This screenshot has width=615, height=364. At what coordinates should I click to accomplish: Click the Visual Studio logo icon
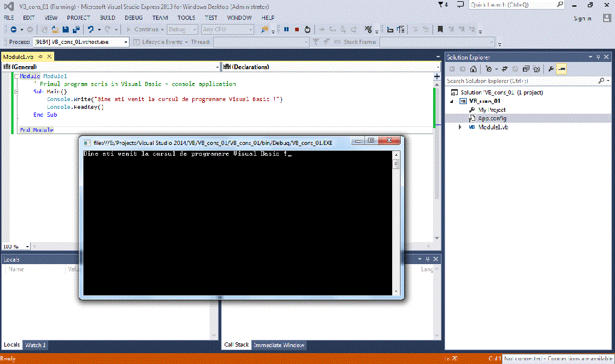8,6
